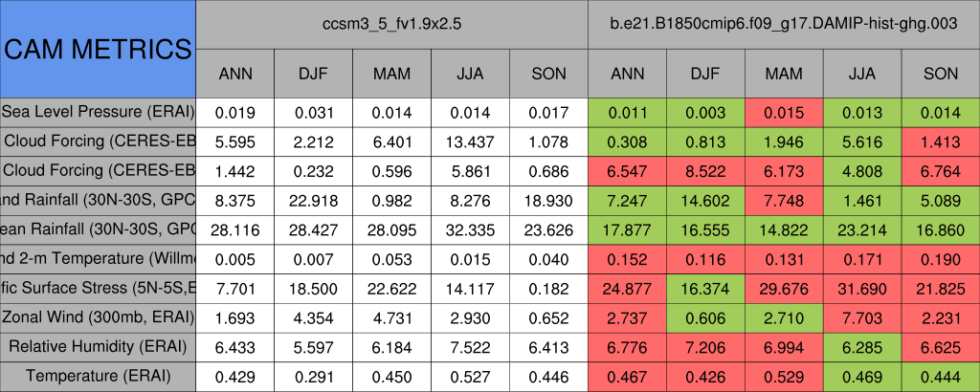Click the MAM header under the DAMIP-hist-ghg model
The height and width of the screenshot is (392, 980).
[784, 74]
